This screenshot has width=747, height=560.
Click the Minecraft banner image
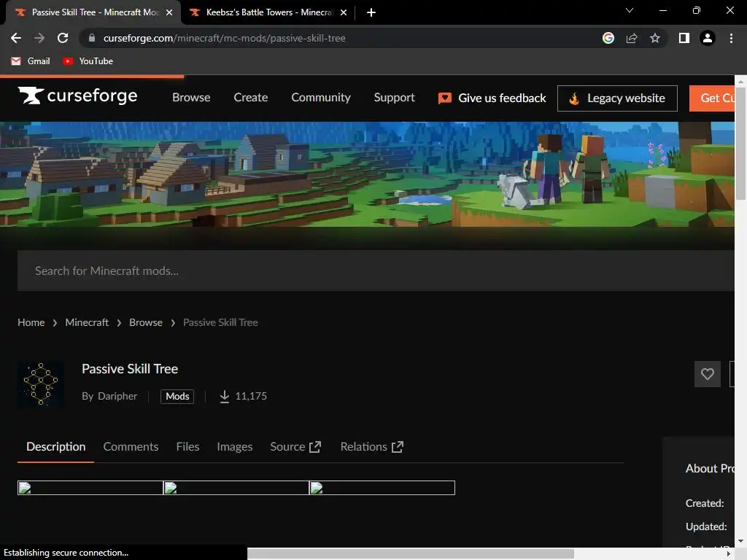click(367, 174)
